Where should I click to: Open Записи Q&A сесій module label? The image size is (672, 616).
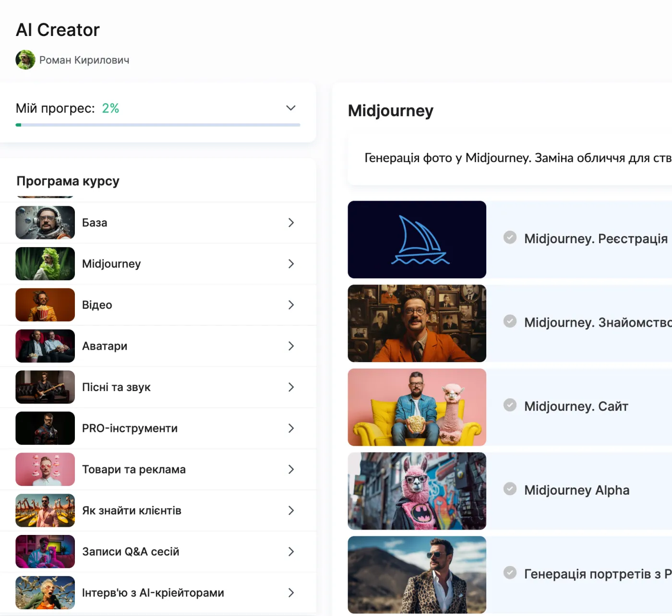131,552
